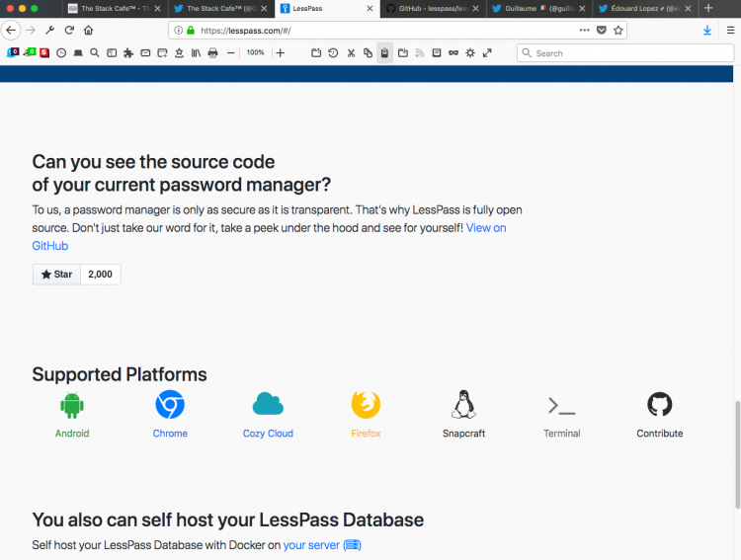741x560 pixels.
Task: Open the page actions three-dots menu
Action: click(x=585, y=31)
